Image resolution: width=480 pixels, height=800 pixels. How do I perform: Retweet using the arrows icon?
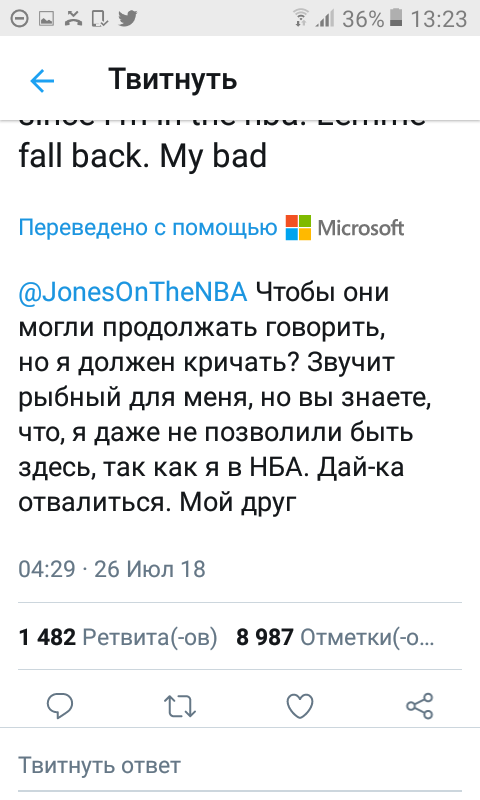coord(180,707)
